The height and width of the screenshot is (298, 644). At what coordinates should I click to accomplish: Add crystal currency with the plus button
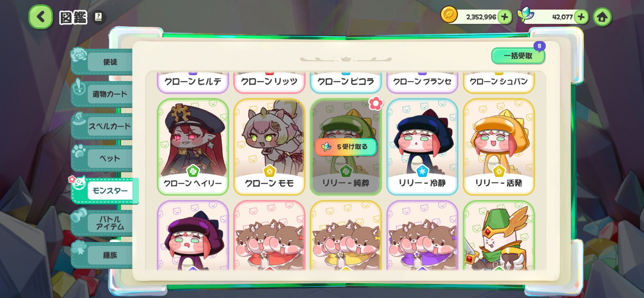pyautogui.click(x=581, y=17)
